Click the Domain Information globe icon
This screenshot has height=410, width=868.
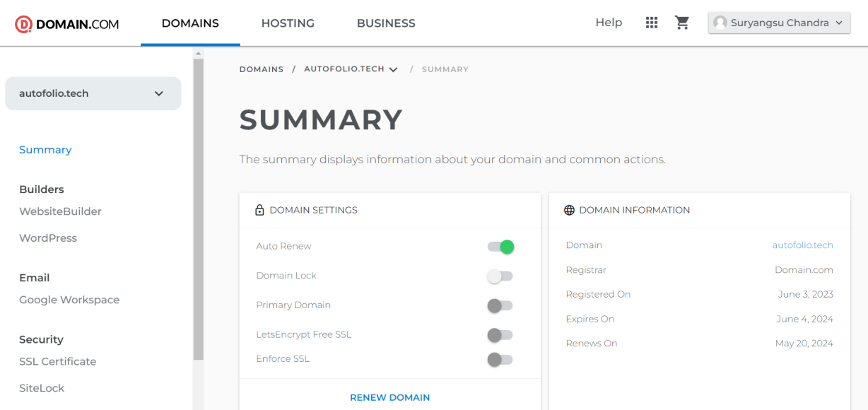(x=569, y=210)
